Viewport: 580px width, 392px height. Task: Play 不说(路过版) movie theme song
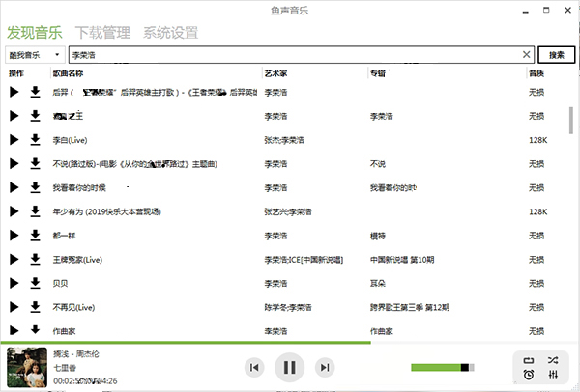coord(14,164)
